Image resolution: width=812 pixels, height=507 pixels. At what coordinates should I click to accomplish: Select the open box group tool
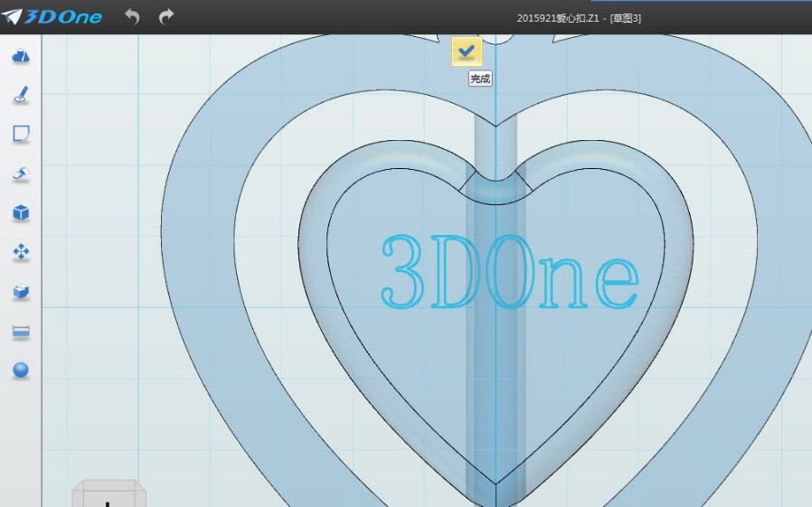[21, 292]
